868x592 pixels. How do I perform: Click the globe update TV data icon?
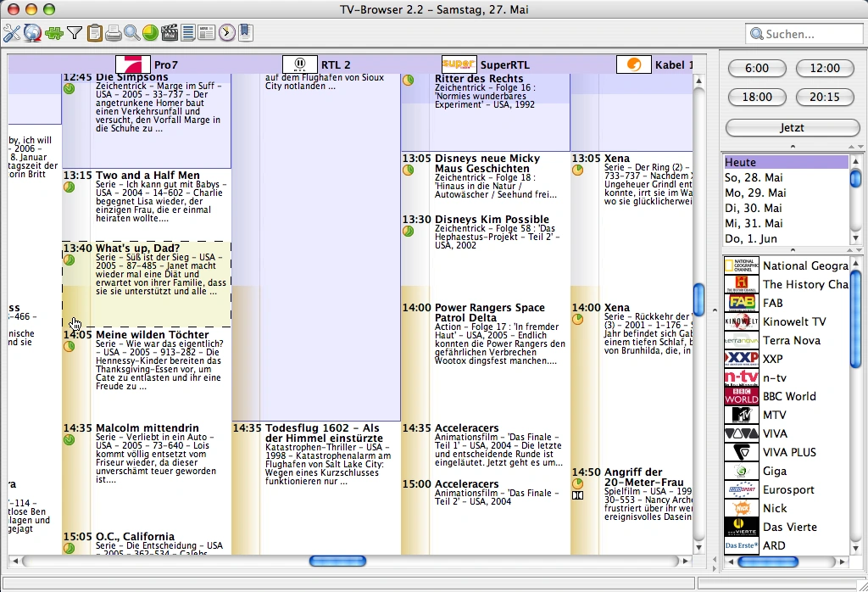33,33
